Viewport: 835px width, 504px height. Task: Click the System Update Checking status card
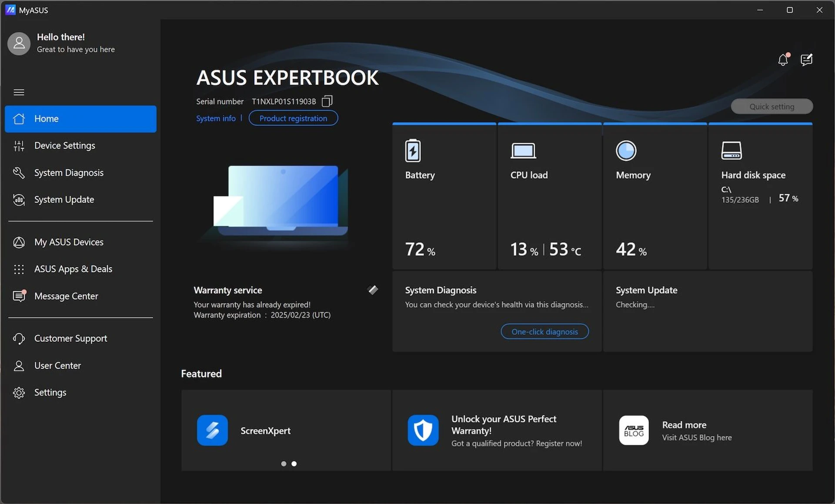pyautogui.click(x=708, y=311)
